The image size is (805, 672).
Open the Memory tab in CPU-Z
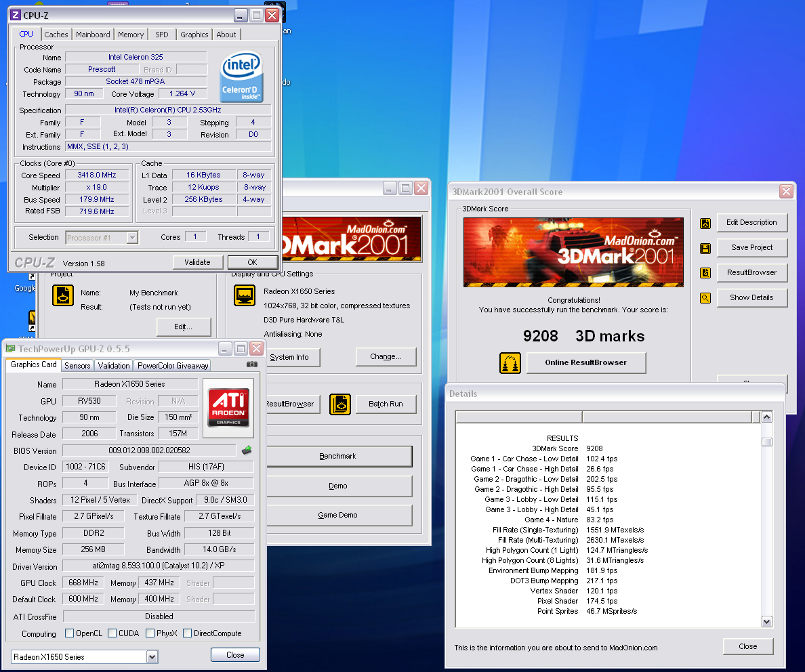tap(131, 35)
